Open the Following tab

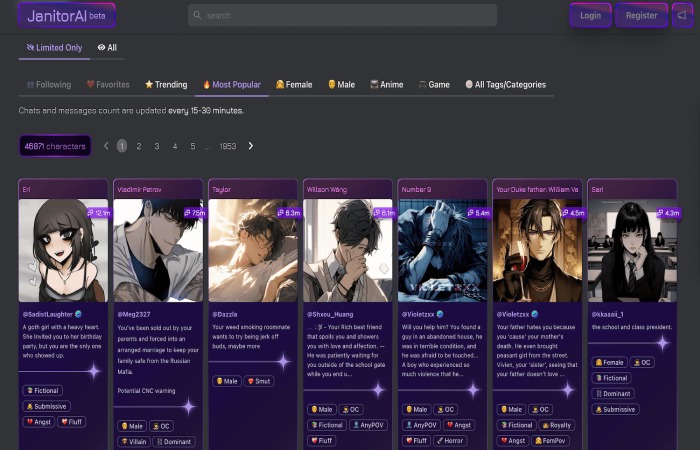tap(49, 84)
